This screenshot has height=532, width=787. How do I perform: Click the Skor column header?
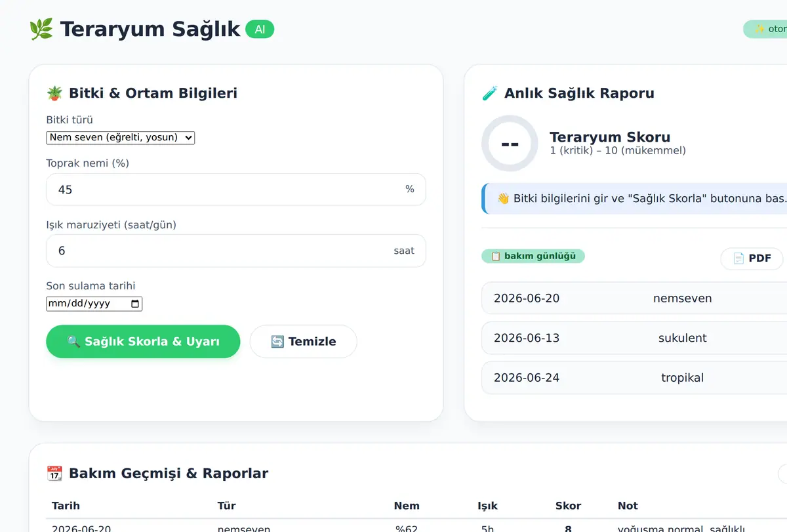568,506
